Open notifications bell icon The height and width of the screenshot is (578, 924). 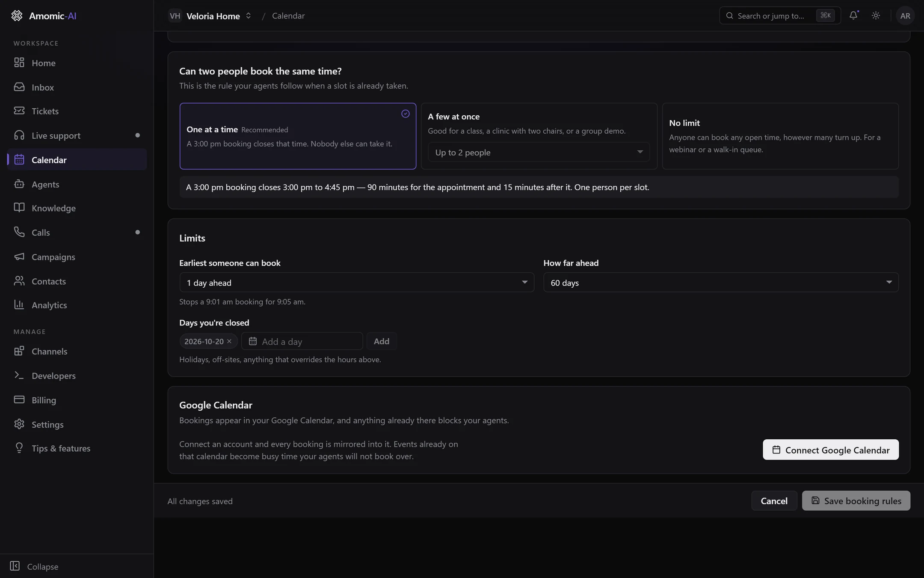point(853,15)
